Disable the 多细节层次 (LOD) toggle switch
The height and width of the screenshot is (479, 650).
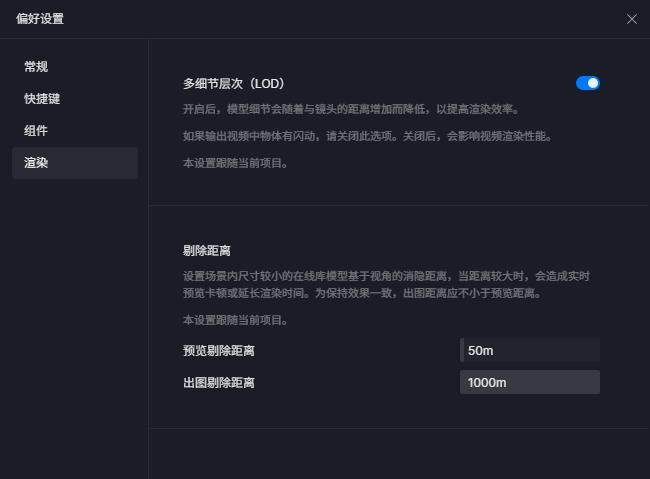tap(588, 83)
